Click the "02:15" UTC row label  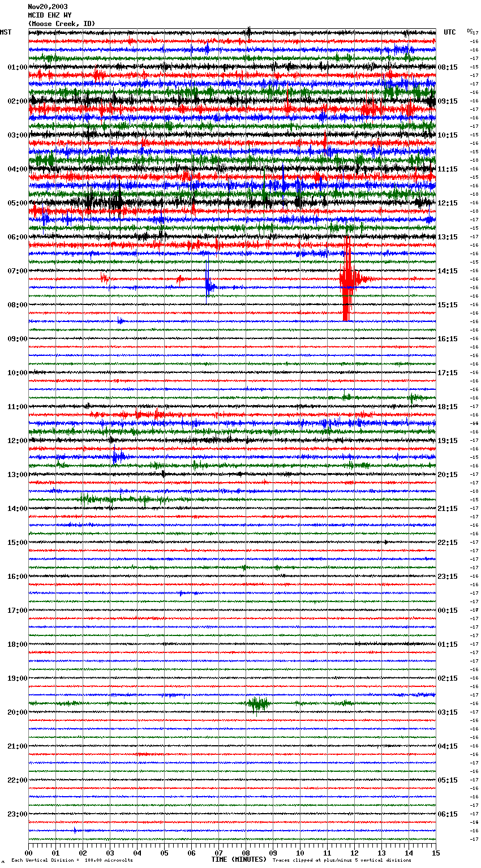coord(448,678)
